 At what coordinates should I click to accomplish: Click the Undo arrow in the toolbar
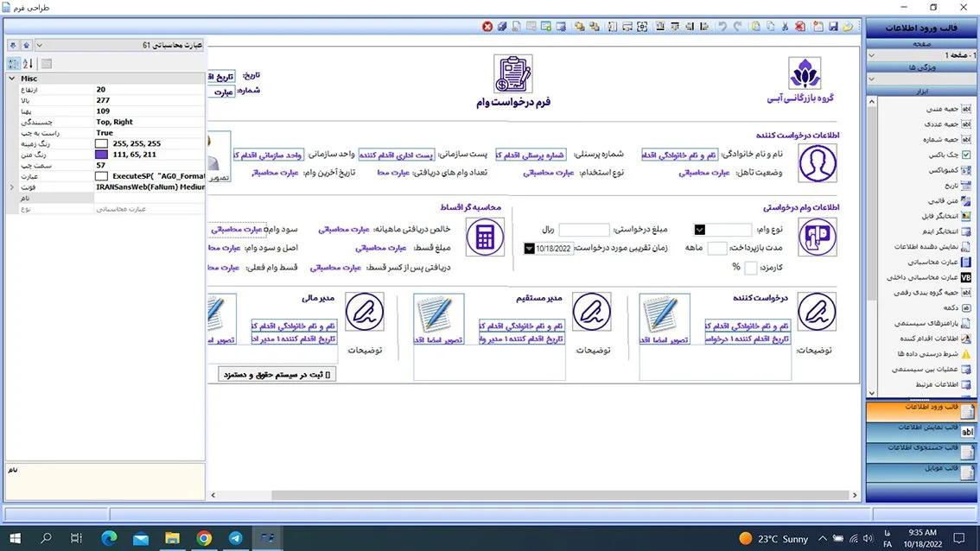[x=722, y=27]
